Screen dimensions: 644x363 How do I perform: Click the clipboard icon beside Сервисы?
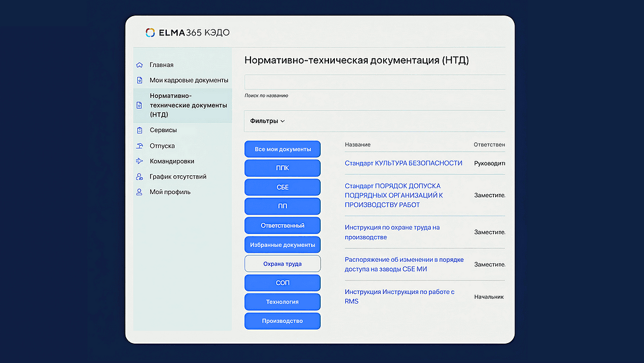point(139,130)
